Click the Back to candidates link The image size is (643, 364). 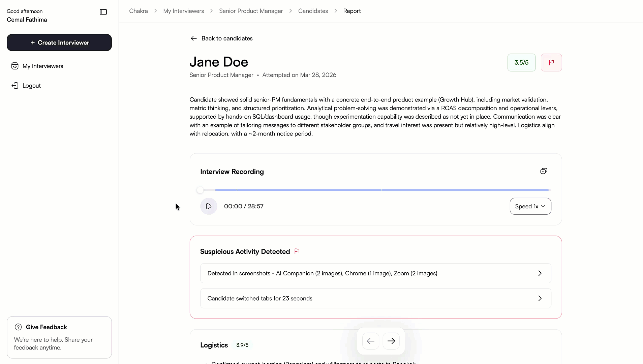(x=227, y=38)
